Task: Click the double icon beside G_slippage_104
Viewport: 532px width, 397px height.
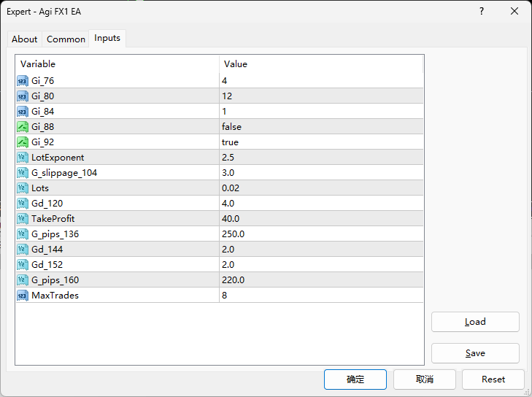Action: click(x=23, y=173)
